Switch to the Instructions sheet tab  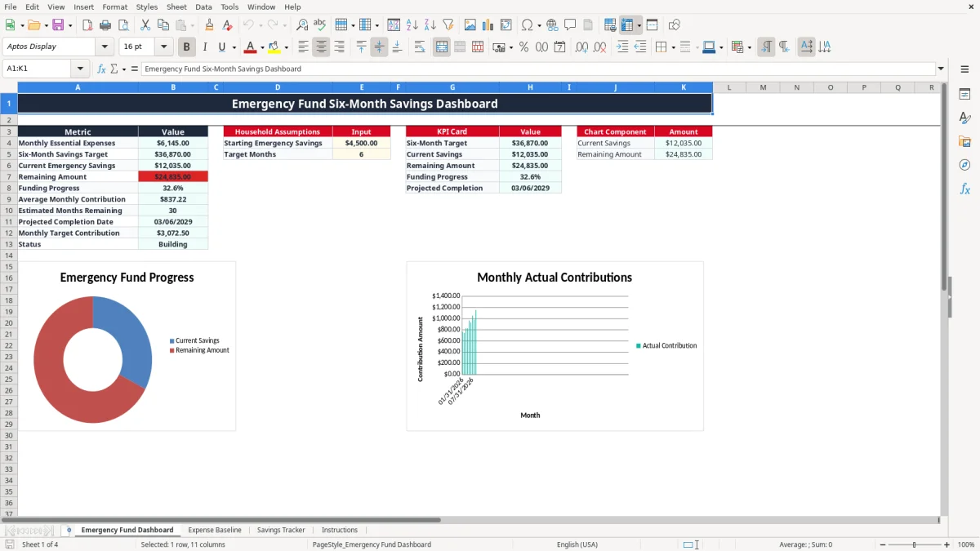pos(340,530)
